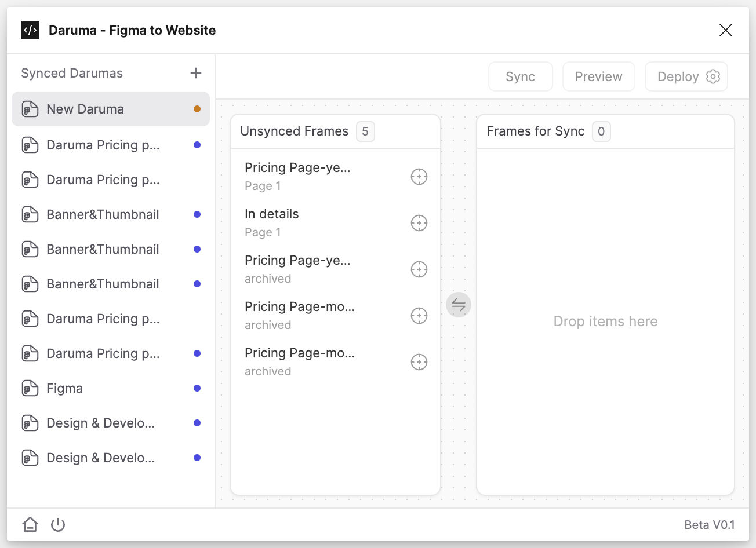Select the first Daruma Pricing p... entry
This screenshot has height=548, width=756.
click(111, 145)
